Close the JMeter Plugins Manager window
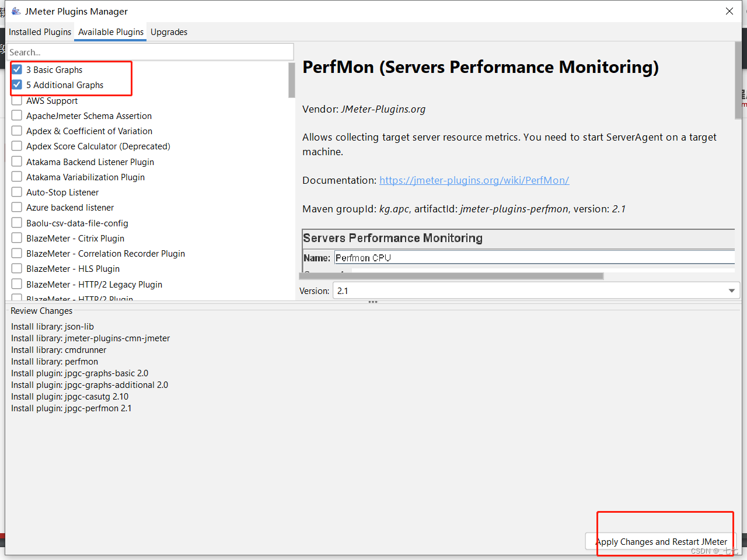Screen dimensions: 747x560 729,11
